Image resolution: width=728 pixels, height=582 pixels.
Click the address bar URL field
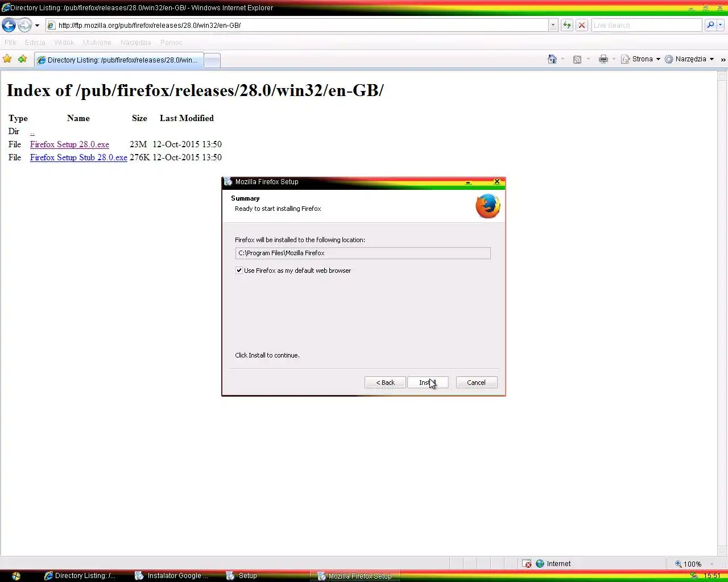pyautogui.click(x=297, y=25)
